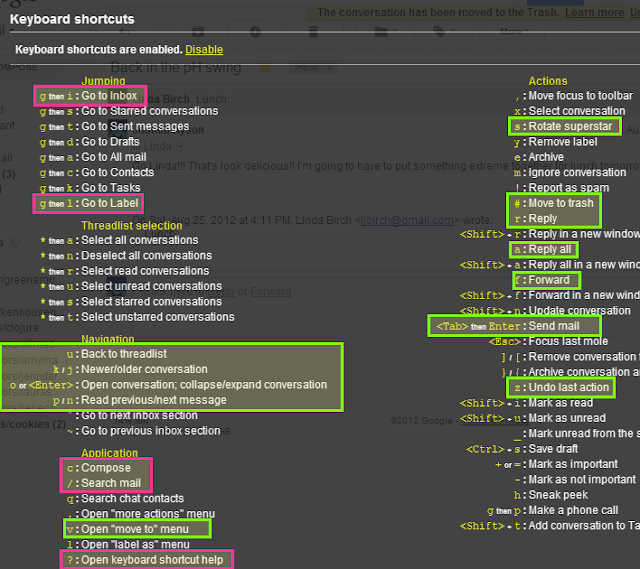Click the ljbirch@gmail.com email link

click(407, 220)
